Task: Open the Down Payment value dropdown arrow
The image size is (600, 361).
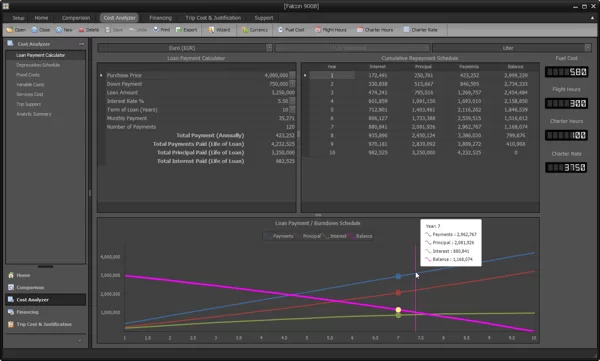Action: coord(292,83)
